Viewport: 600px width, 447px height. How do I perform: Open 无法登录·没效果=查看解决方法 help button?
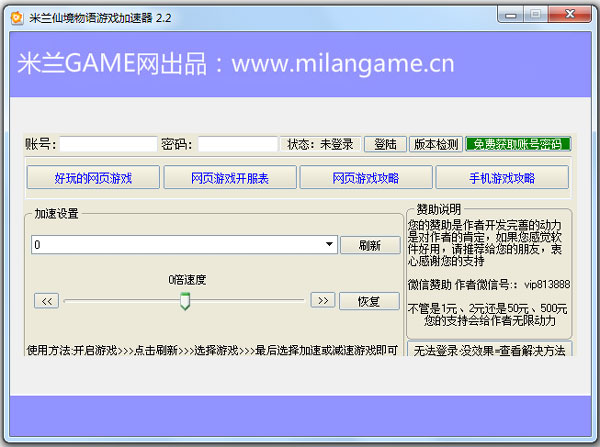point(488,351)
